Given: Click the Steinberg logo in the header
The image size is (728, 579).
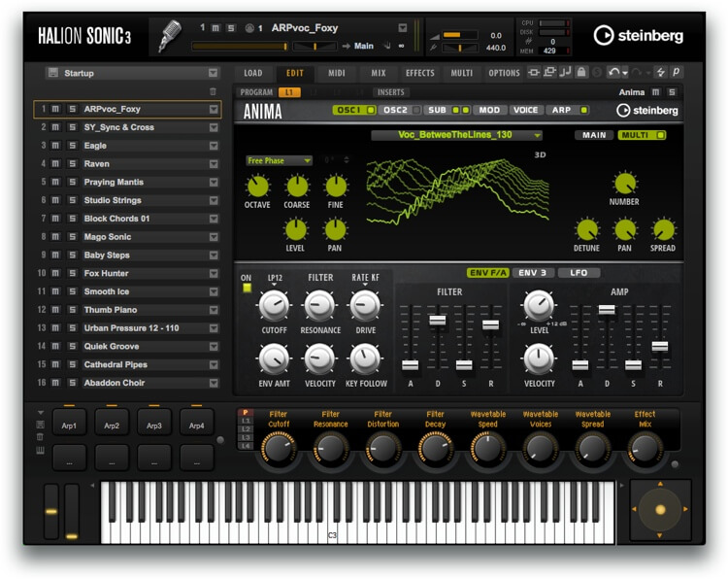Looking at the screenshot, I should [639, 35].
